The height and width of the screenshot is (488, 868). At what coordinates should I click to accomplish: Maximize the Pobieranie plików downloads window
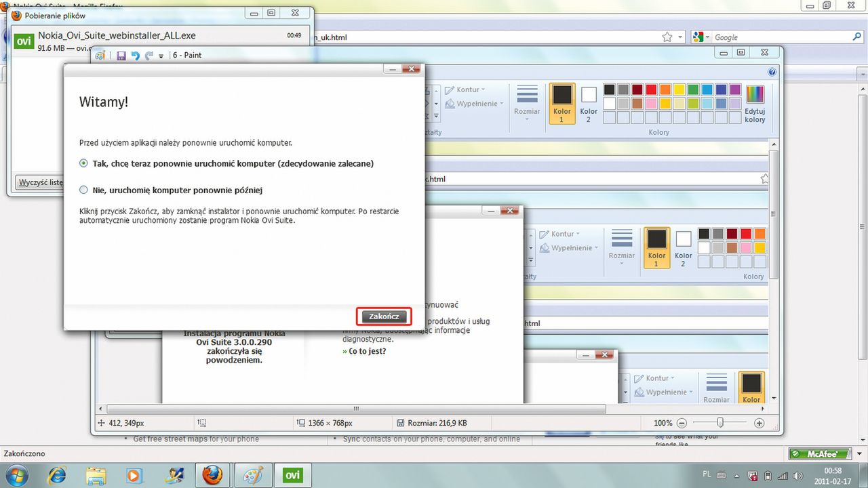pyautogui.click(x=271, y=13)
